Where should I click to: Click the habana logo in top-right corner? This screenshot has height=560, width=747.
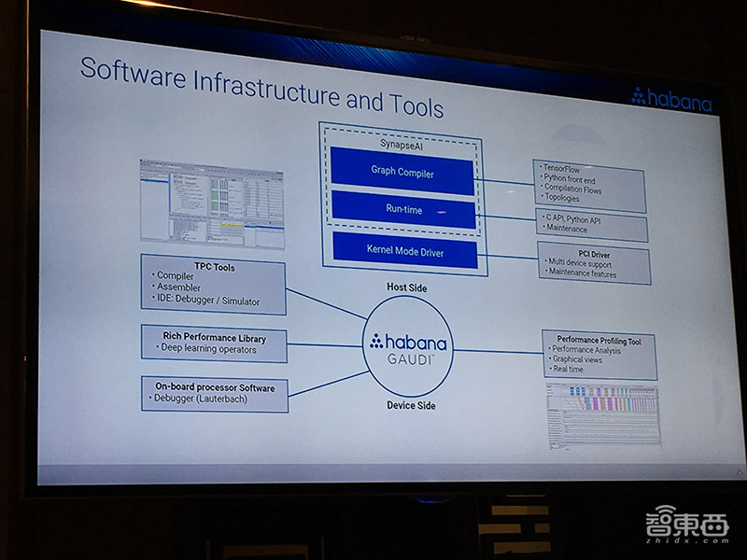670,97
